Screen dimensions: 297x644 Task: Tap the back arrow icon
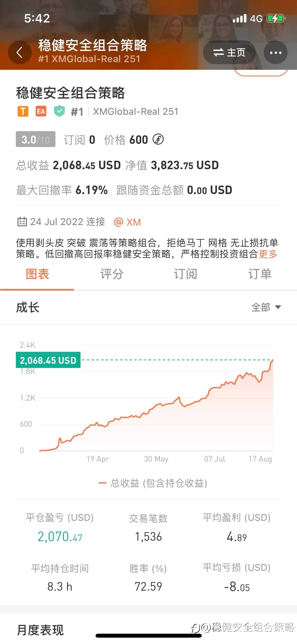pyautogui.click(x=20, y=52)
